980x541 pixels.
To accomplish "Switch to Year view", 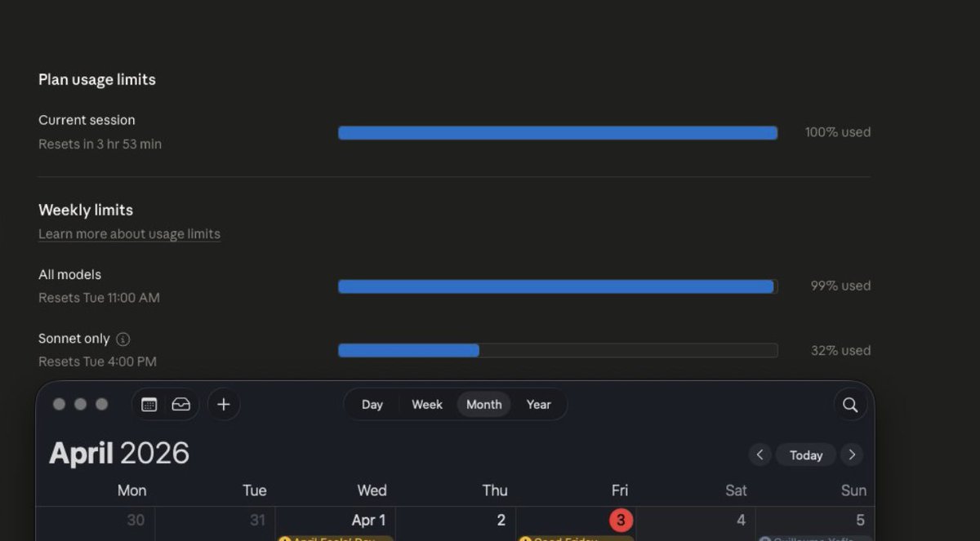I will pyautogui.click(x=539, y=405).
